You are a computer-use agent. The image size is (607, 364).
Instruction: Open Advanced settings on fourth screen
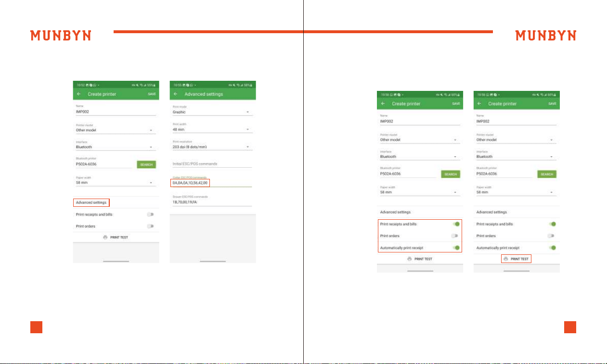click(x=491, y=212)
